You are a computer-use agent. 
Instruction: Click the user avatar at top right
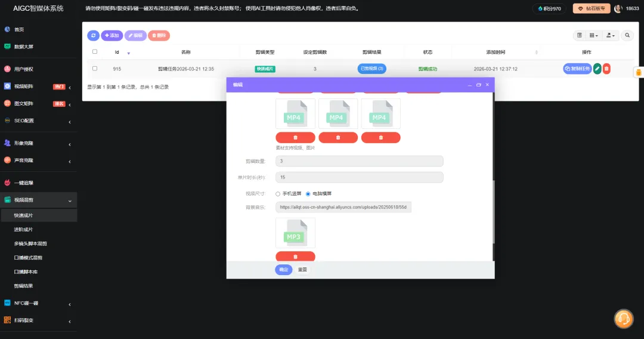coord(618,8)
